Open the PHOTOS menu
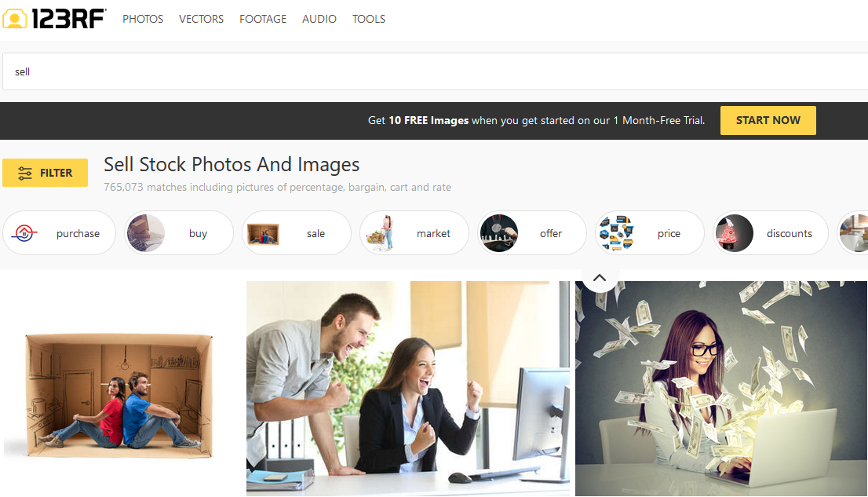The height and width of the screenshot is (497, 868). click(143, 19)
